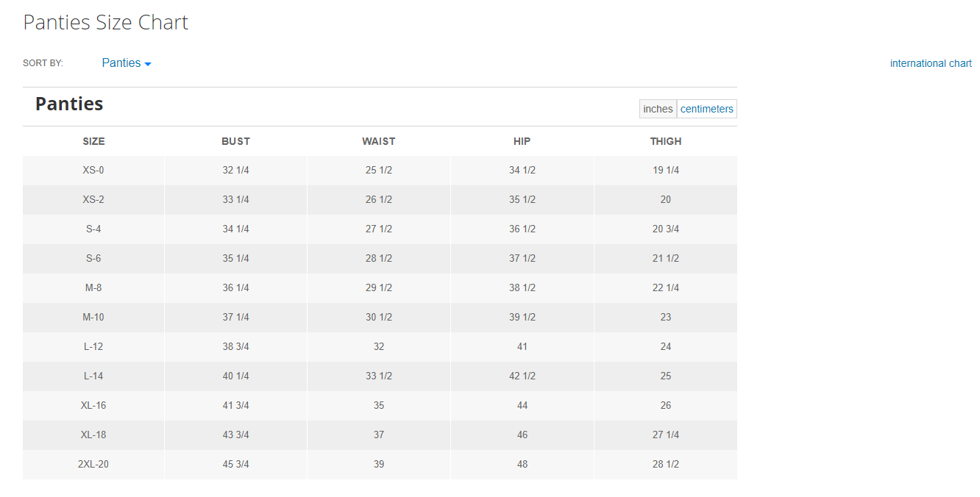Image resolution: width=980 pixels, height=497 pixels.
Task: Click thigh value 20 3/4 in S-4 row
Action: coord(665,229)
